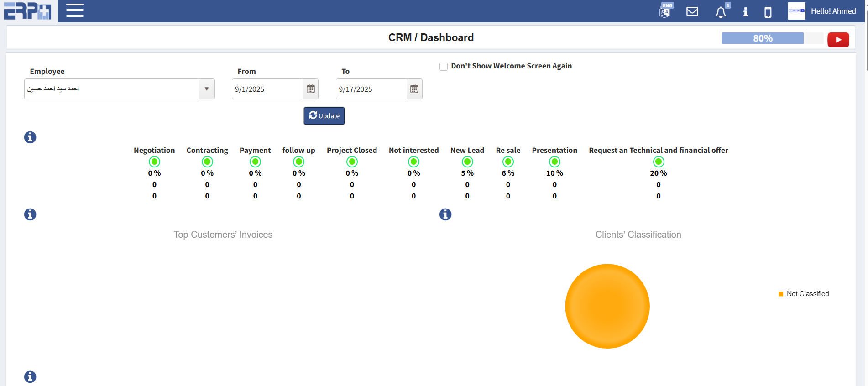Open the mail envelope icon
The image size is (868, 386).
[692, 11]
